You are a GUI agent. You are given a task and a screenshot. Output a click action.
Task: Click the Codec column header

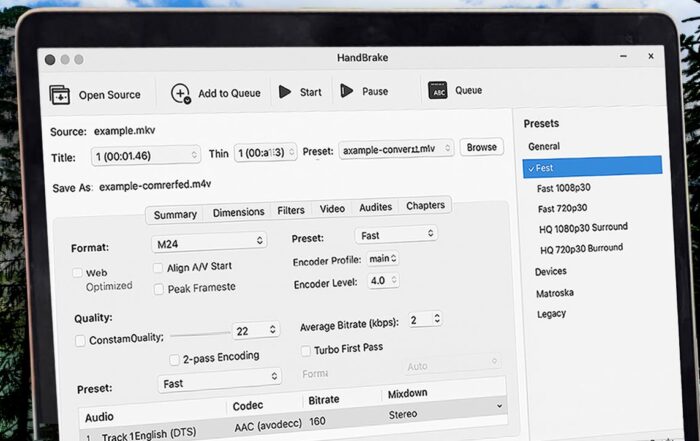click(x=247, y=406)
